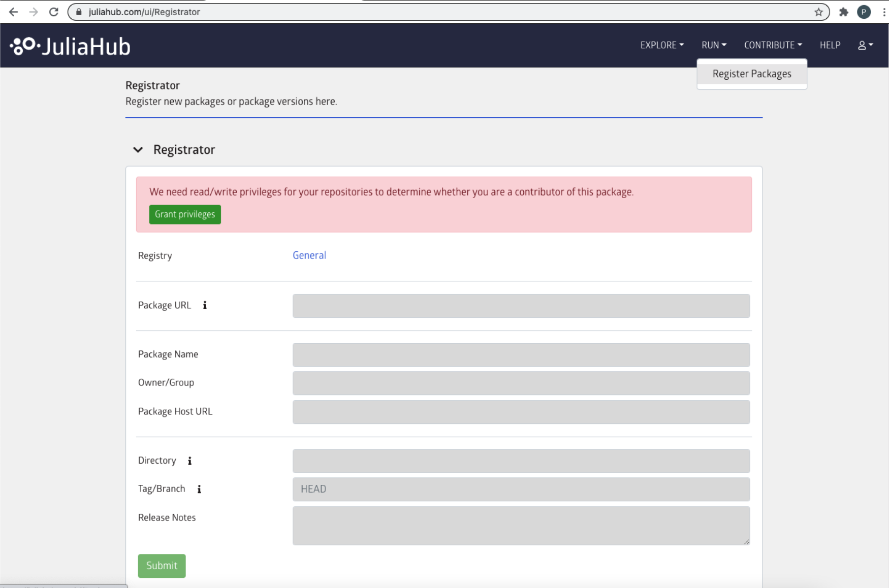Open the HELP page
Screen dimensions: 889x588
830,45
